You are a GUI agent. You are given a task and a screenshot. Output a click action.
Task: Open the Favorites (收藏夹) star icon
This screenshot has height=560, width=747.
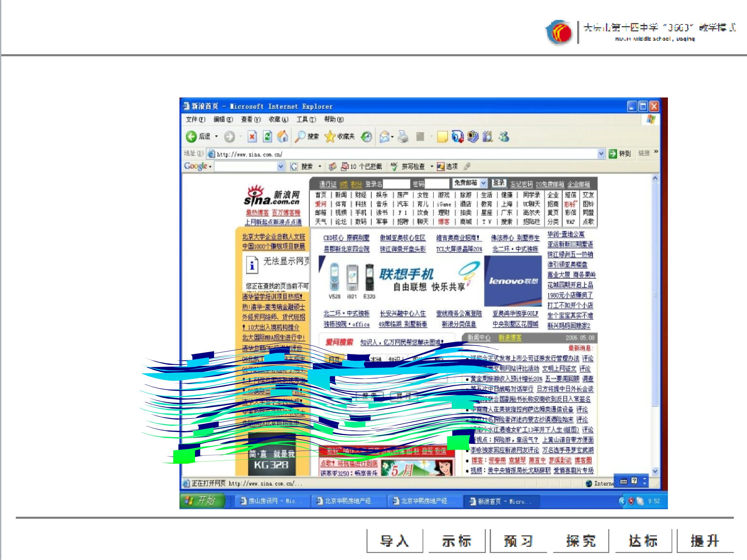point(330,136)
